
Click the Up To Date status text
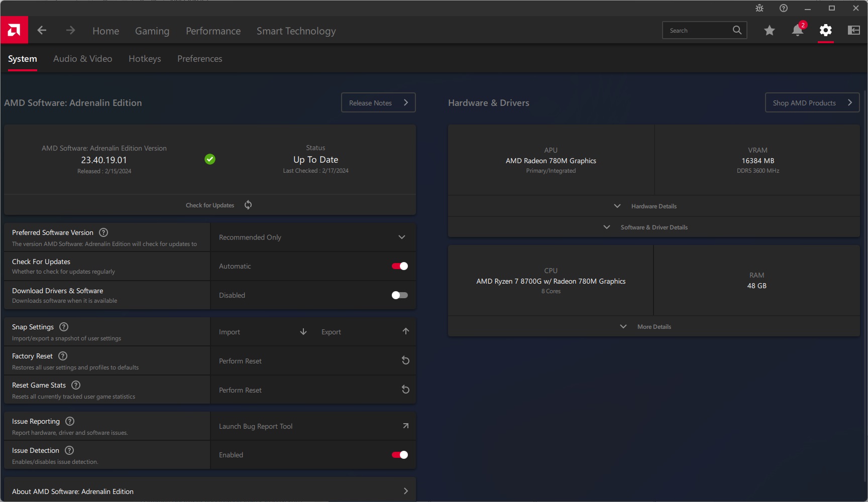tap(315, 159)
